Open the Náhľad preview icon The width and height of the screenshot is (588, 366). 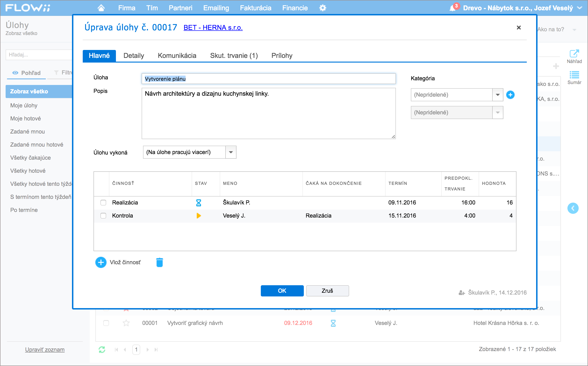pos(574,56)
